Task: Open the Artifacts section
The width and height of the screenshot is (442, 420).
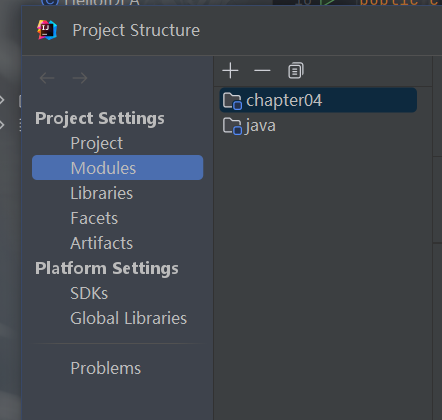Action: click(x=102, y=243)
